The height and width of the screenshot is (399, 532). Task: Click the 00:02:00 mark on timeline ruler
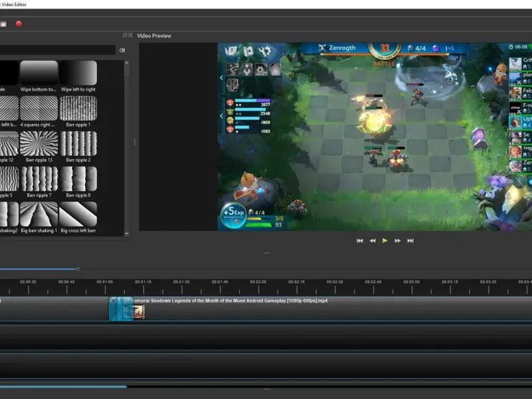pos(258,282)
